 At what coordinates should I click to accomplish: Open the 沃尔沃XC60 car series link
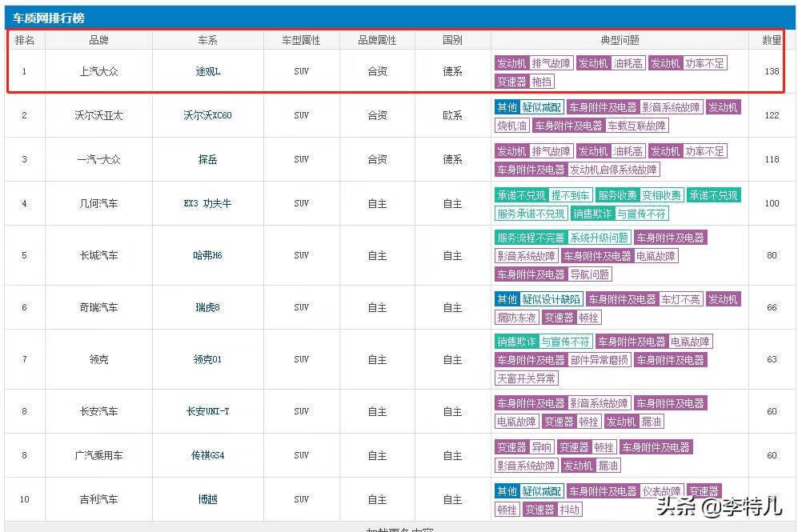point(207,115)
